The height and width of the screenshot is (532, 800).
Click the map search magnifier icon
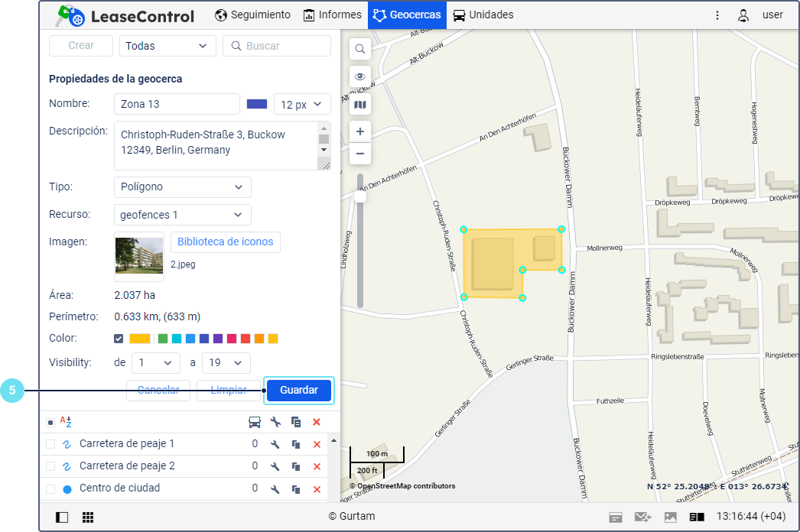359,50
